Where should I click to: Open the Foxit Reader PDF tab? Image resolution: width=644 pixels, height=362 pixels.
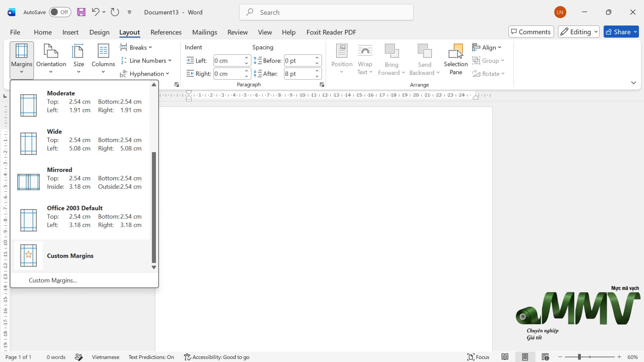(331, 32)
